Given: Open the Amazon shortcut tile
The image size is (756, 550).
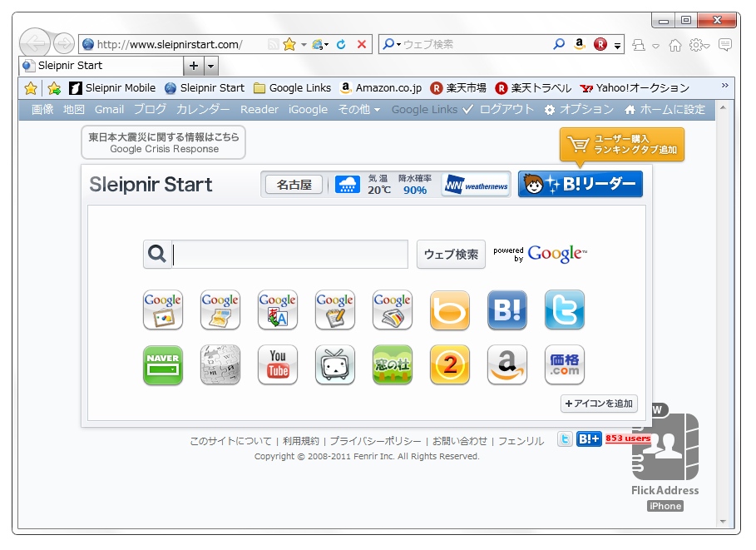Looking at the screenshot, I should (x=507, y=364).
